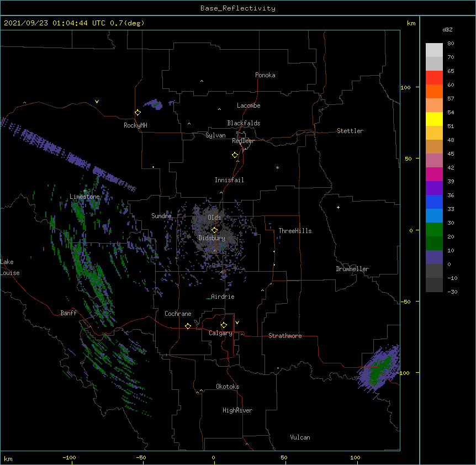This screenshot has width=476, height=465.
Task: Click the Limestone label
Action: pyautogui.click(x=84, y=197)
